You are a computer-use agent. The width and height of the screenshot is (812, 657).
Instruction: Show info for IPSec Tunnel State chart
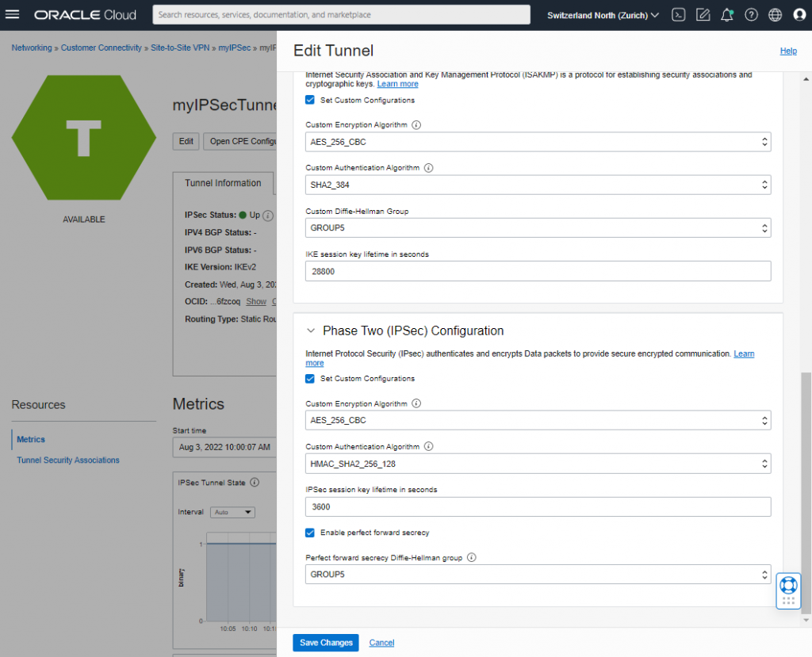click(x=255, y=483)
